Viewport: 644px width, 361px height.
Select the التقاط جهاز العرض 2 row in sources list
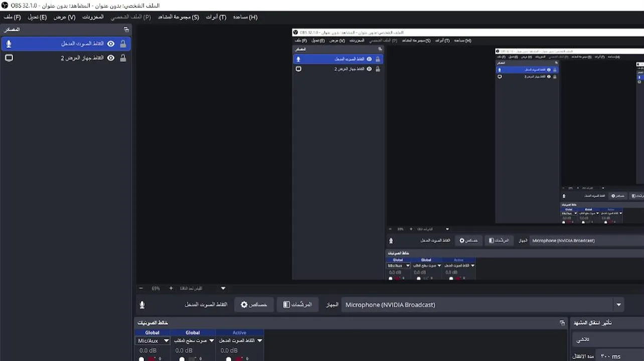coord(66,58)
